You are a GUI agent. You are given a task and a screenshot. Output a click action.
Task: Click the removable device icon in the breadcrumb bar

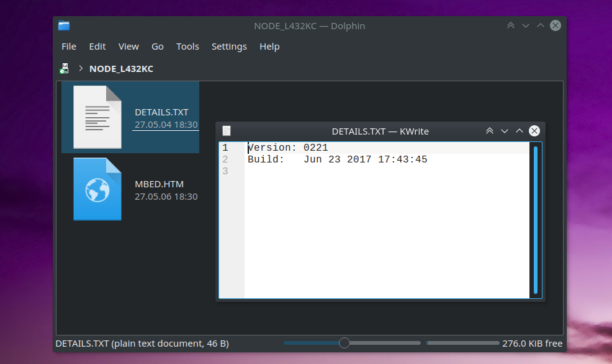tap(65, 69)
